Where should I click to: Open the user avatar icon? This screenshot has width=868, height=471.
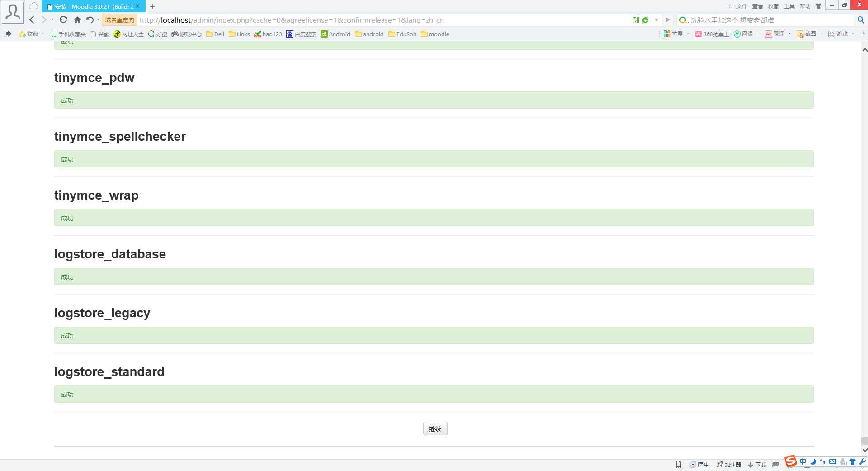13,12
